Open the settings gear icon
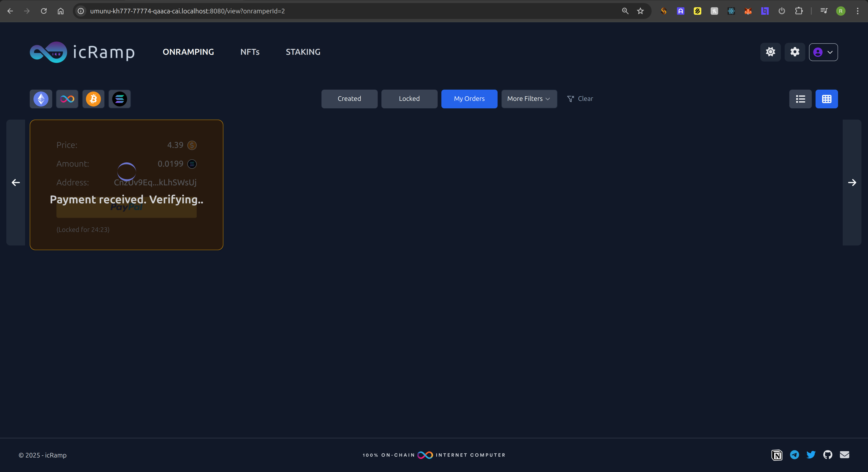The width and height of the screenshot is (868, 472). coord(794,52)
